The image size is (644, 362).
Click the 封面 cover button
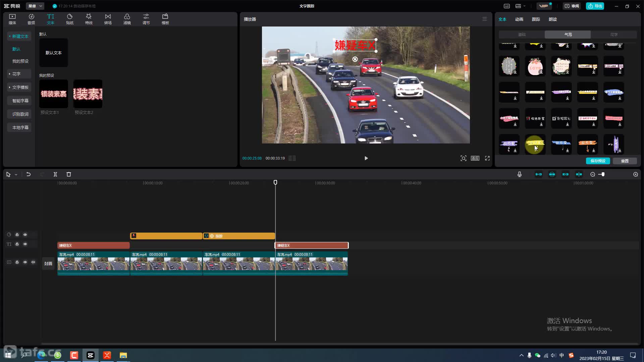(x=48, y=263)
